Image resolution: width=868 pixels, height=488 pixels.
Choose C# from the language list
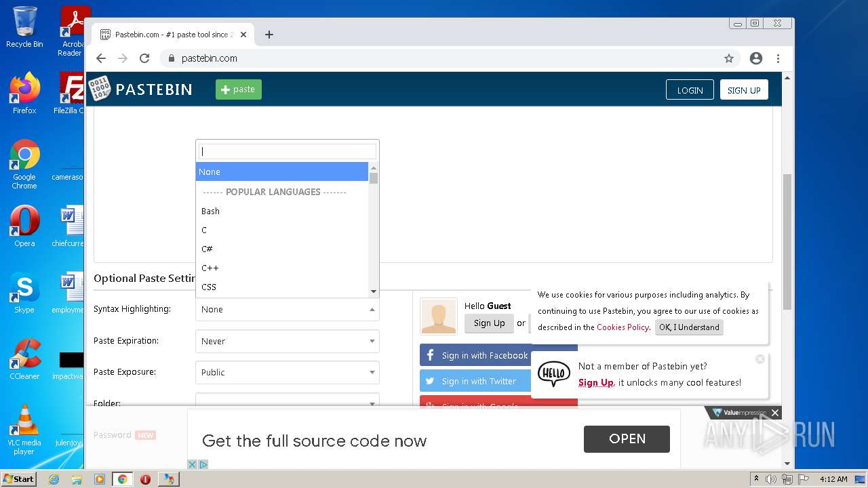tap(282, 249)
